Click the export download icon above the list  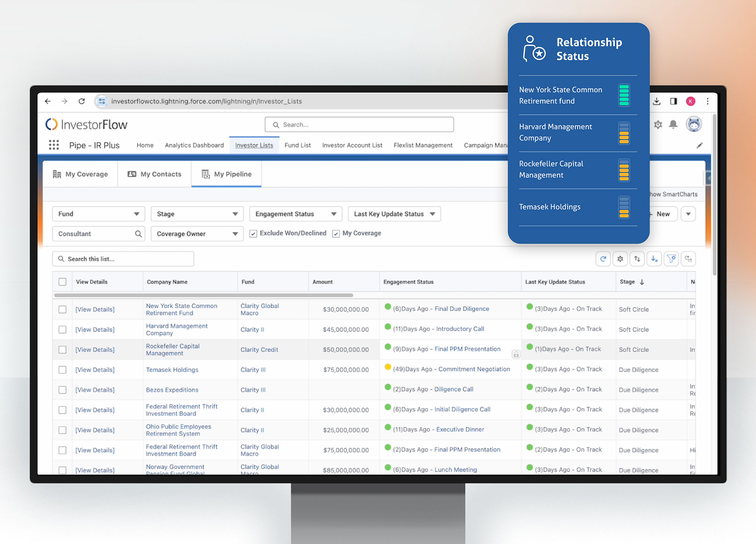654,259
